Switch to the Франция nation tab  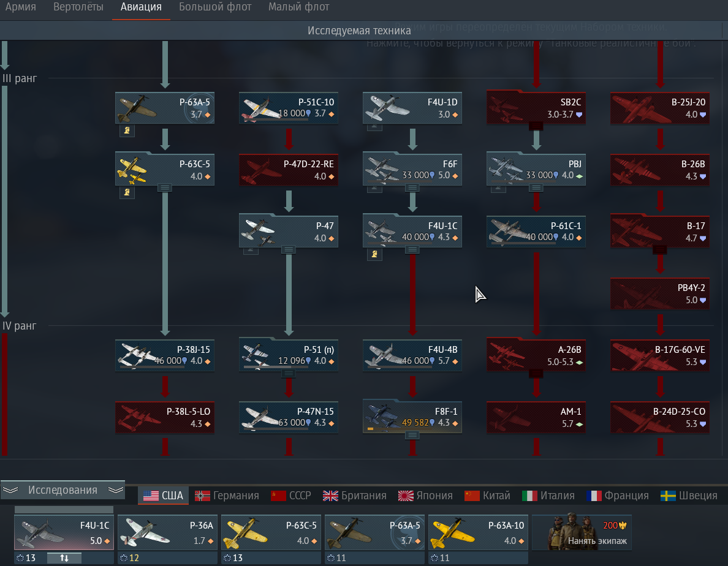tap(618, 496)
